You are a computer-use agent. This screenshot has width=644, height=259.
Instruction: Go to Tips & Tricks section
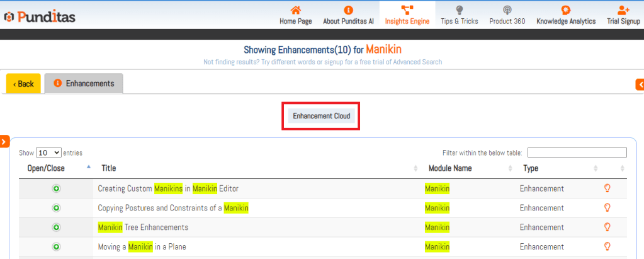459,15
